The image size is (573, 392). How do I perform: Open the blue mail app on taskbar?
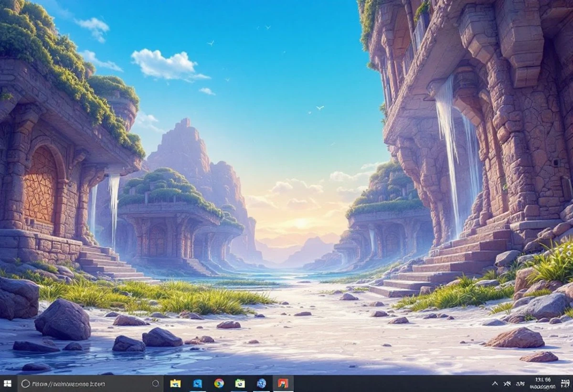coord(197,383)
